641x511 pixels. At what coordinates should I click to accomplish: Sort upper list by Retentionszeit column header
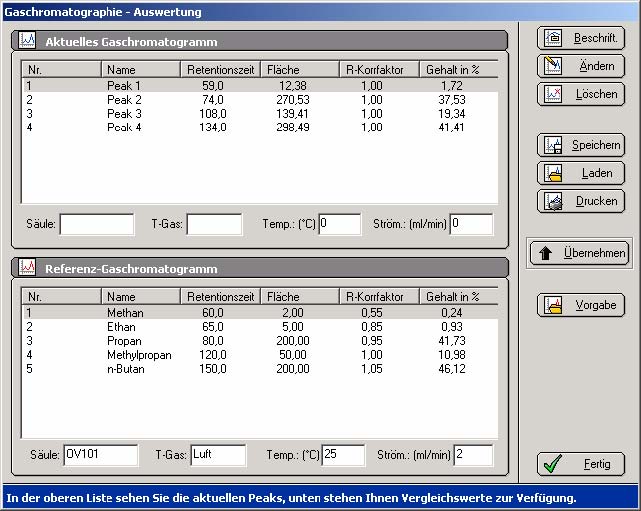coord(221,70)
